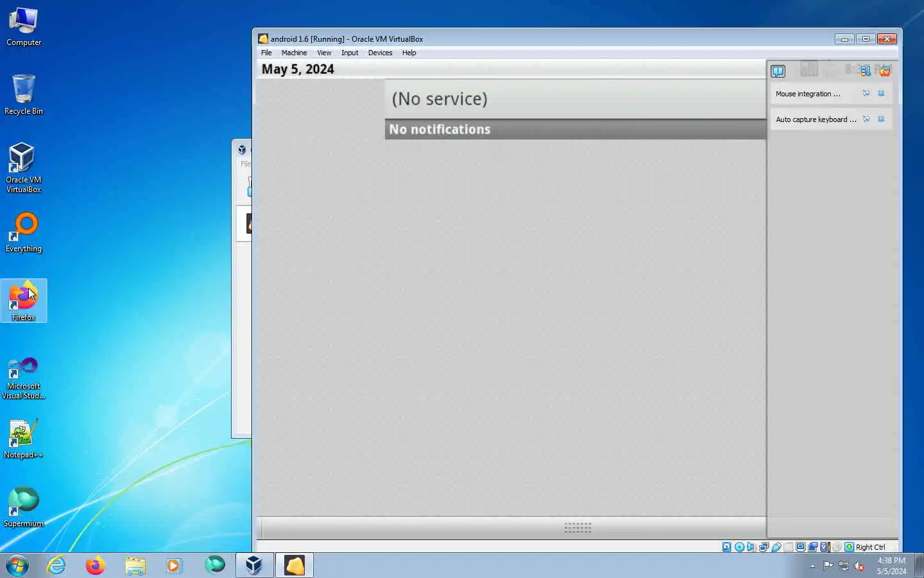Click the delete all finished notifications icon
The image size is (924, 578).
884,71
